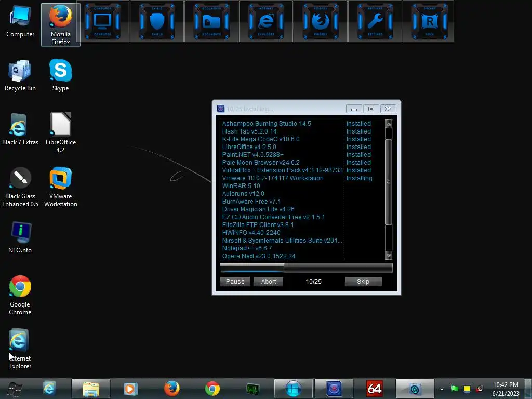Switch to the camera-lens taskbar app

(415, 389)
